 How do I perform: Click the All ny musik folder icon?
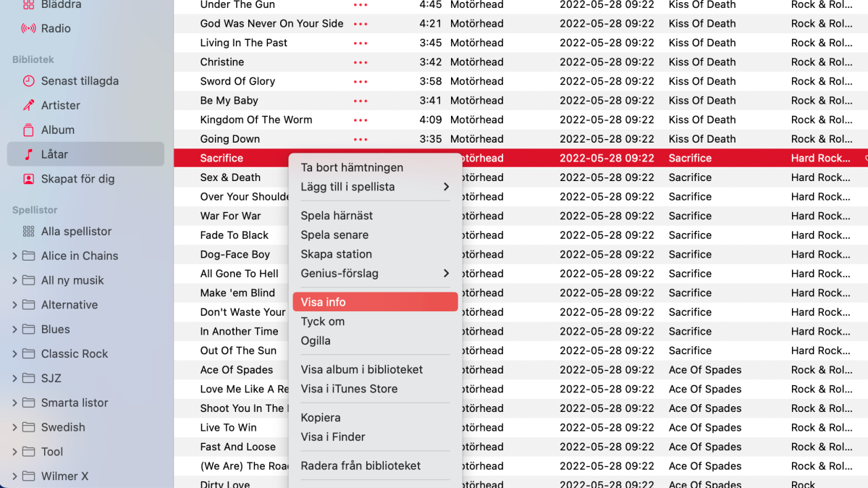click(28, 280)
